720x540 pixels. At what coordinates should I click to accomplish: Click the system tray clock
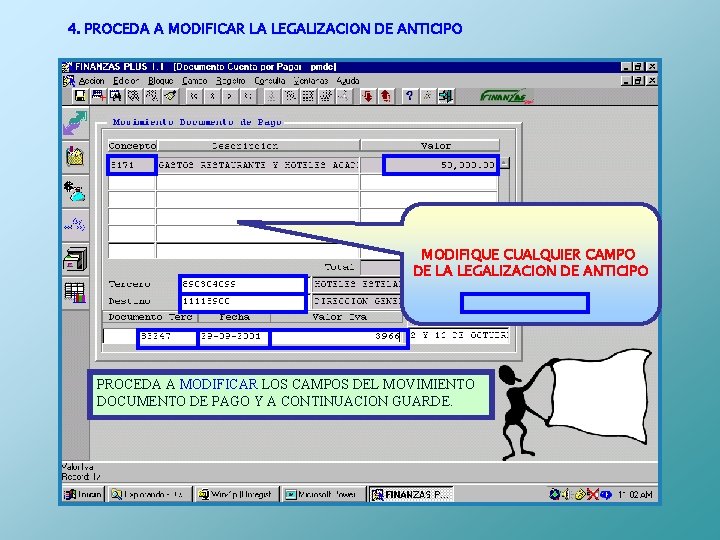(x=635, y=495)
